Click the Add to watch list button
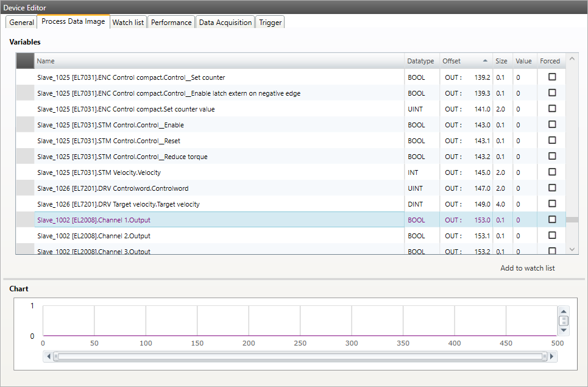588x387 pixels. click(x=527, y=268)
